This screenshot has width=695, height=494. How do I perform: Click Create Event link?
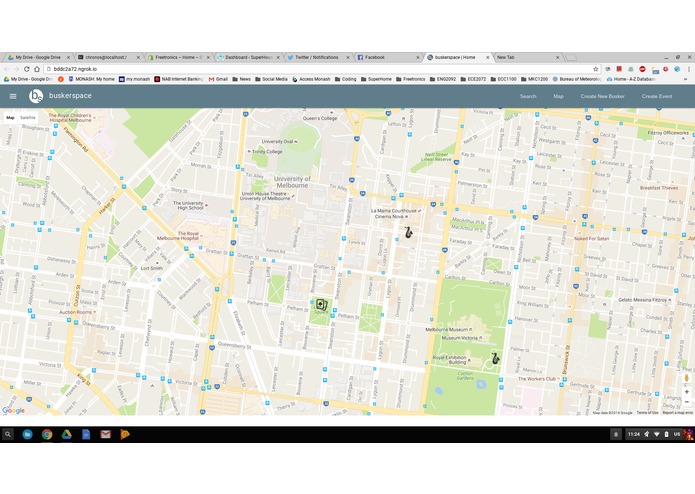pyautogui.click(x=657, y=96)
